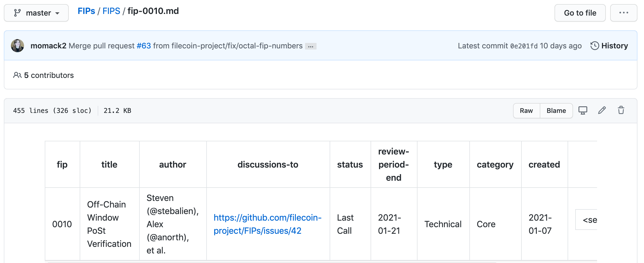This screenshot has height=263, width=644.
Task: Navigate to FIPs repository root link
Action: coord(86,11)
